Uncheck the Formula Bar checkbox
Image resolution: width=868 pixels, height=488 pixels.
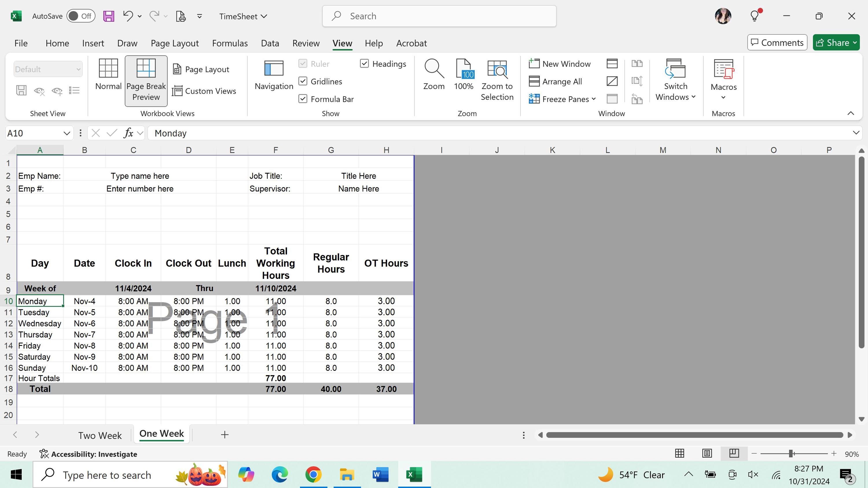tap(303, 99)
